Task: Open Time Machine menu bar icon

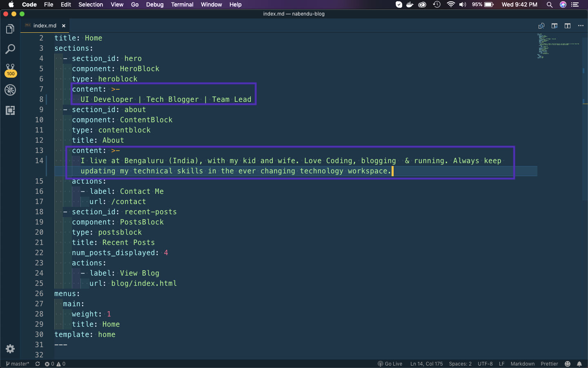Action: pyautogui.click(x=437, y=4)
